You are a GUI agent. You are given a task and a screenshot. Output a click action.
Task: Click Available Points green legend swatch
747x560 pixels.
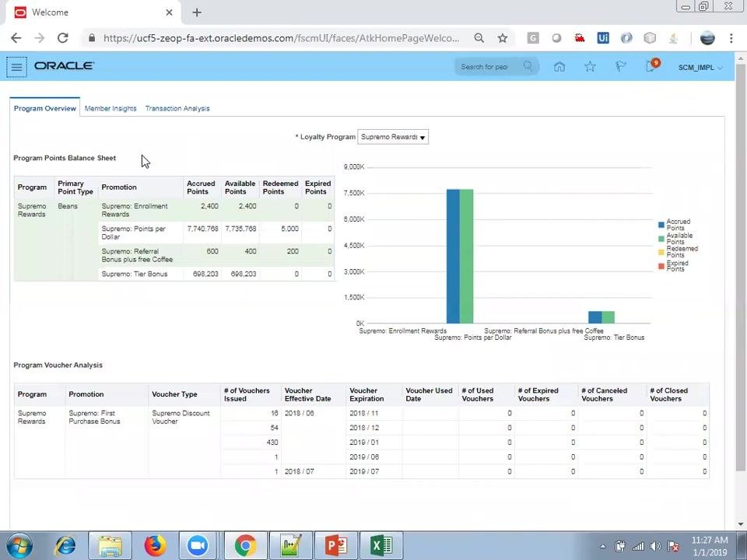pyautogui.click(x=661, y=239)
